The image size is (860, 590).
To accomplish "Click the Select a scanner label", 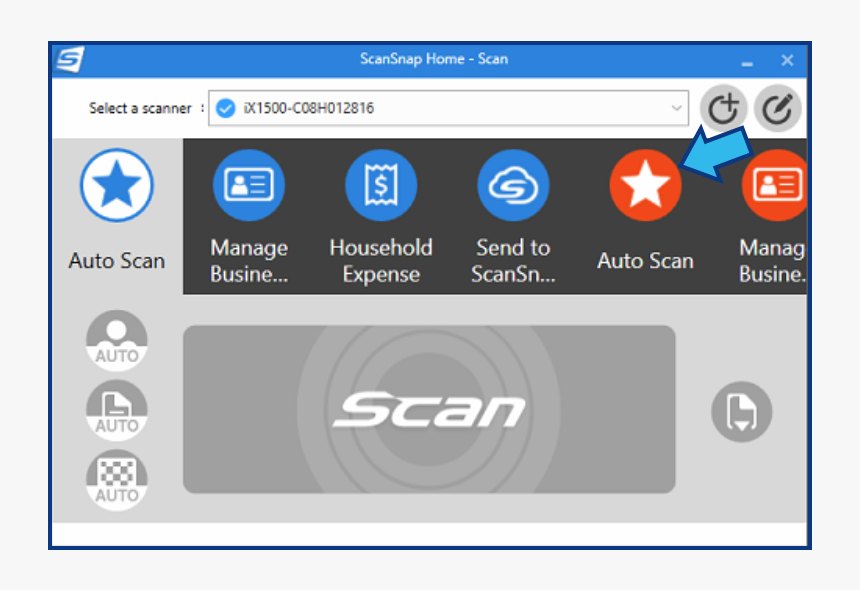I will [140, 108].
